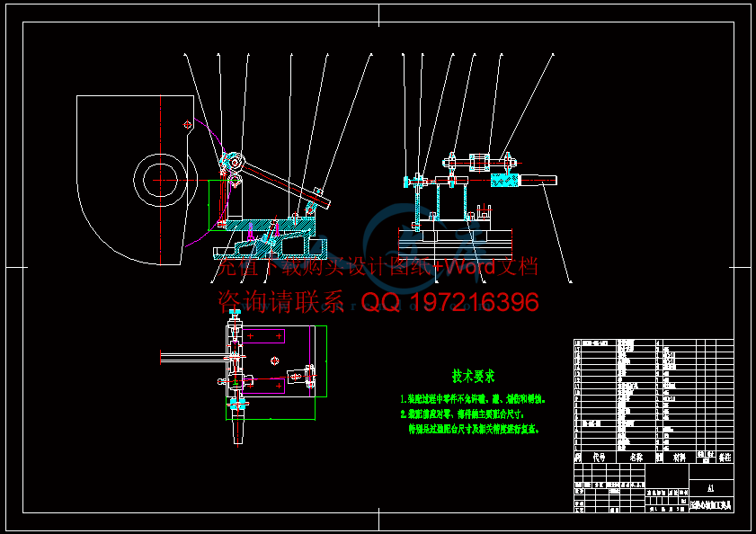Click the green 技术要求 heading

coord(473,376)
